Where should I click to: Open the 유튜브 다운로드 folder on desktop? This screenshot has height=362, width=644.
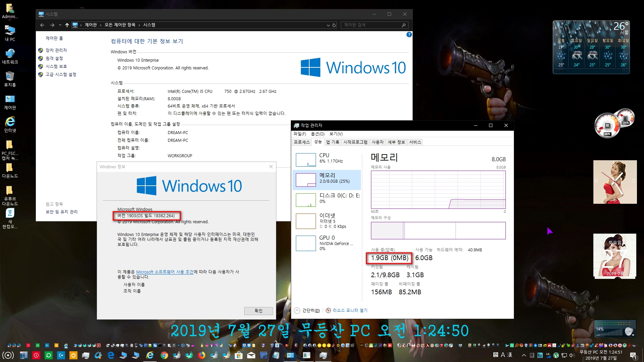click(x=10, y=195)
